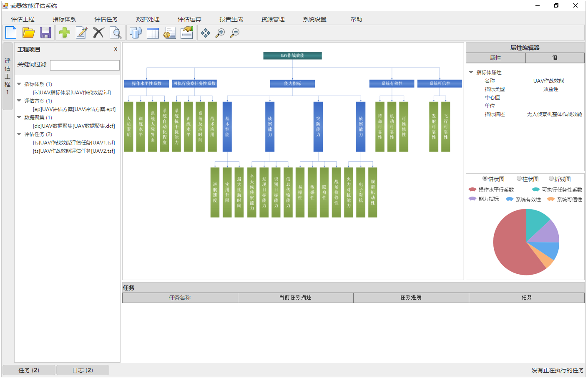Click the green plus add icon
Screen dimensions: 588x379
click(x=65, y=33)
